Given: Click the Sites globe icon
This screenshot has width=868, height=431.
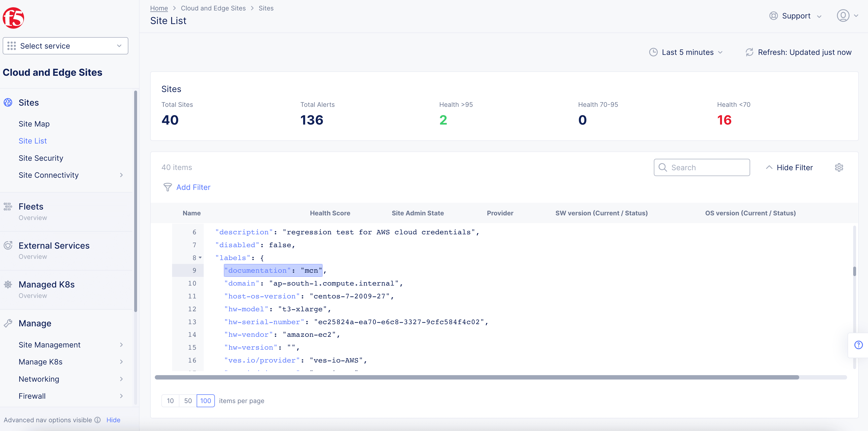Looking at the screenshot, I should (x=8, y=102).
